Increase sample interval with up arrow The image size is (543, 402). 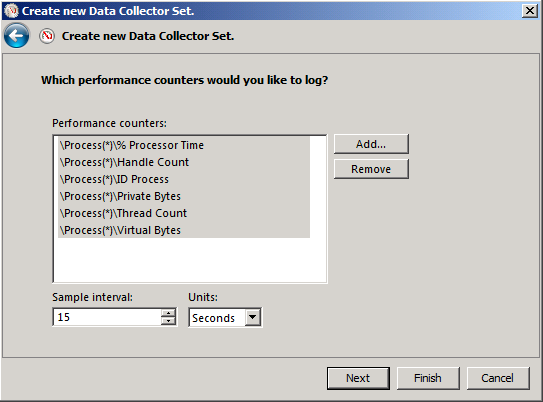click(x=168, y=313)
